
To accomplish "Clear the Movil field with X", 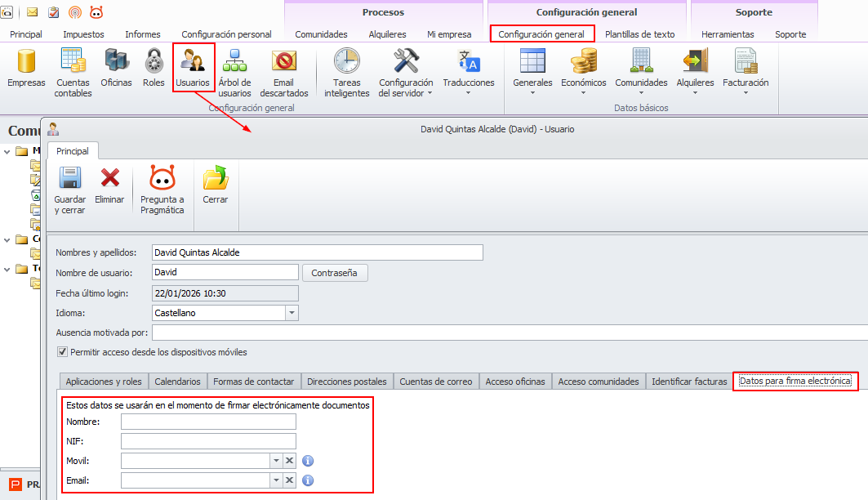I will point(289,461).
